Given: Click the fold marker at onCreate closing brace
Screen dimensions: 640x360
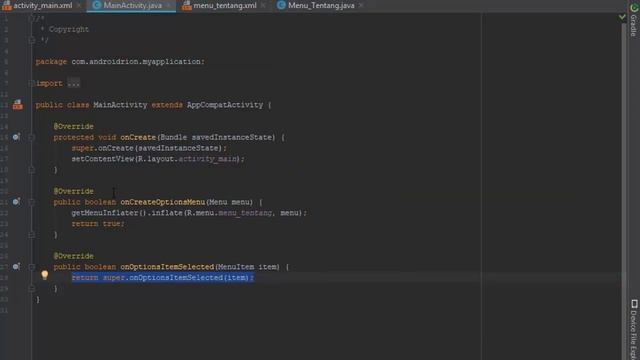Looking at the screenshot, I should click(32, 169).
